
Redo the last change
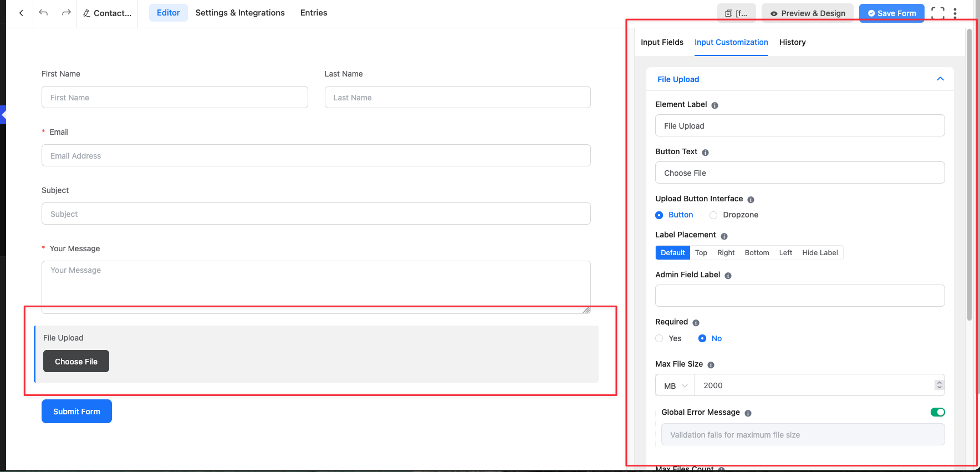pos(66,13)
